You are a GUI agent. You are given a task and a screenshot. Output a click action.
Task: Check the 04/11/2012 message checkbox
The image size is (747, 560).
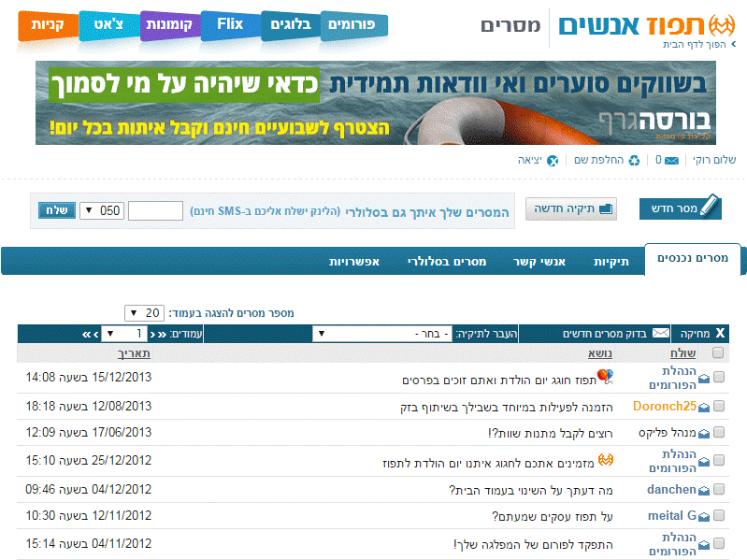pyautogui.click(x=719, y=543)
